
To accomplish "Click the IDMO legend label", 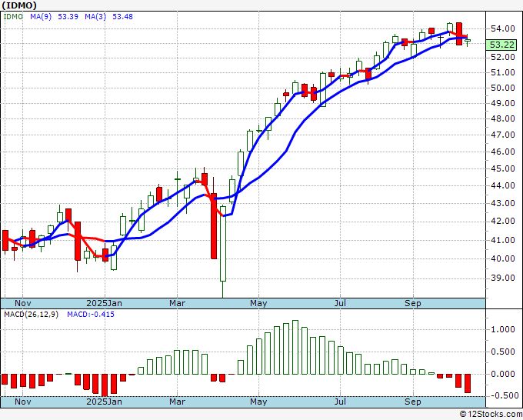I will [13, 17].
